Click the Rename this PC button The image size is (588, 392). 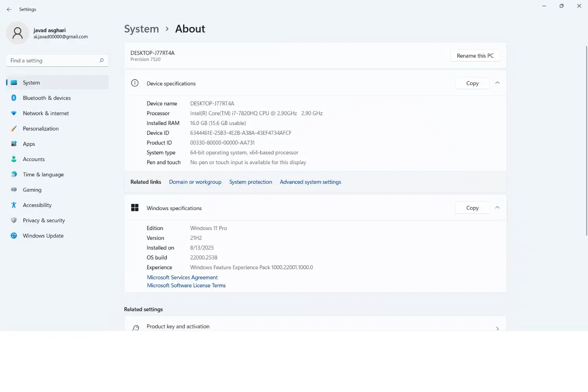point(475,56)
